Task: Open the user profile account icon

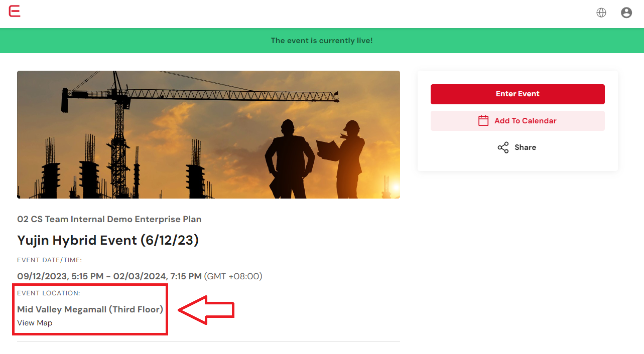Action: 626,13
